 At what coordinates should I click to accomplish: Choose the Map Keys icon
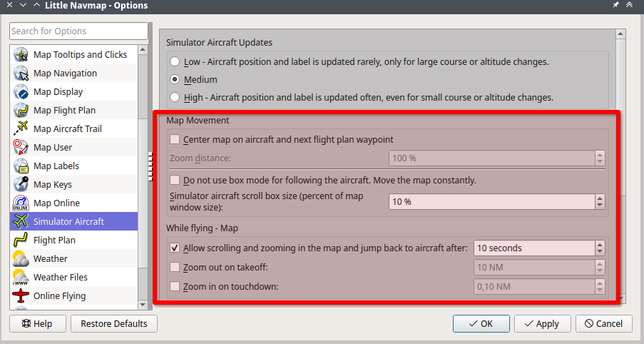pyautogui.click(x=21, y=185)
